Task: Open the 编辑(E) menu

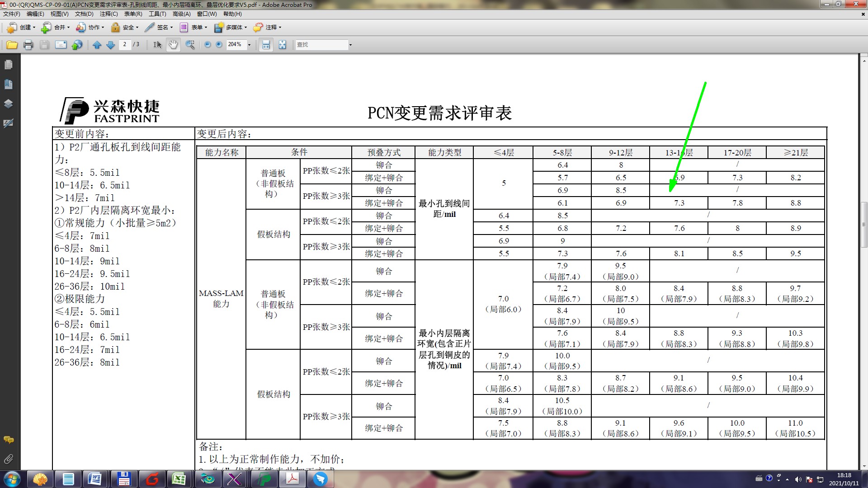Action: pos(35,14)
